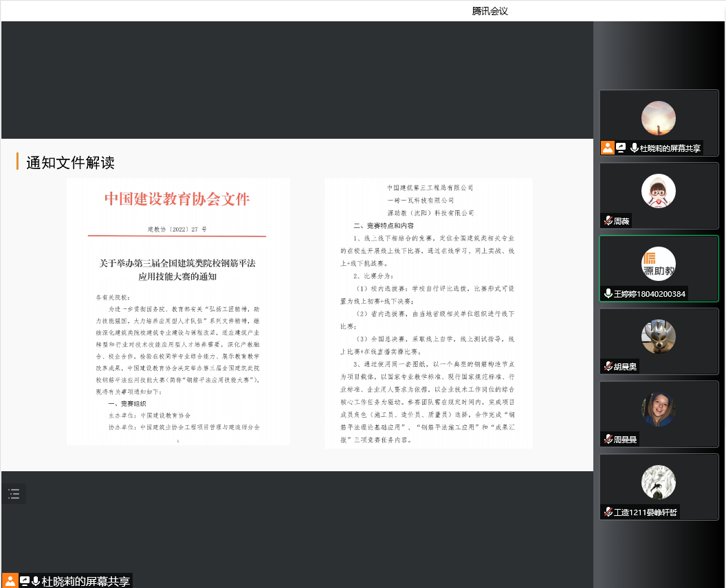This screenshot has height=588, width=726.
Task: Select 杜晓莉 sunset avatar thumbnail
Action: 659,118
